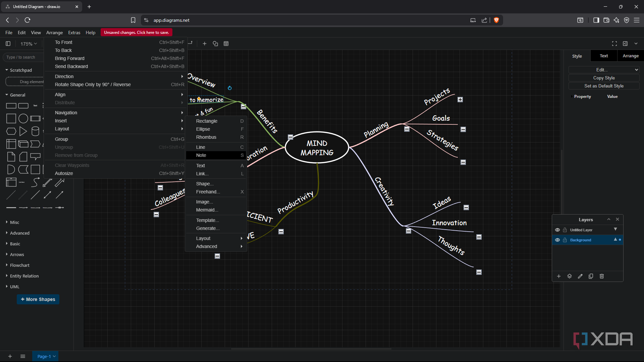
Task: Choose Note from Insert submenu
Action: [216, 155]
